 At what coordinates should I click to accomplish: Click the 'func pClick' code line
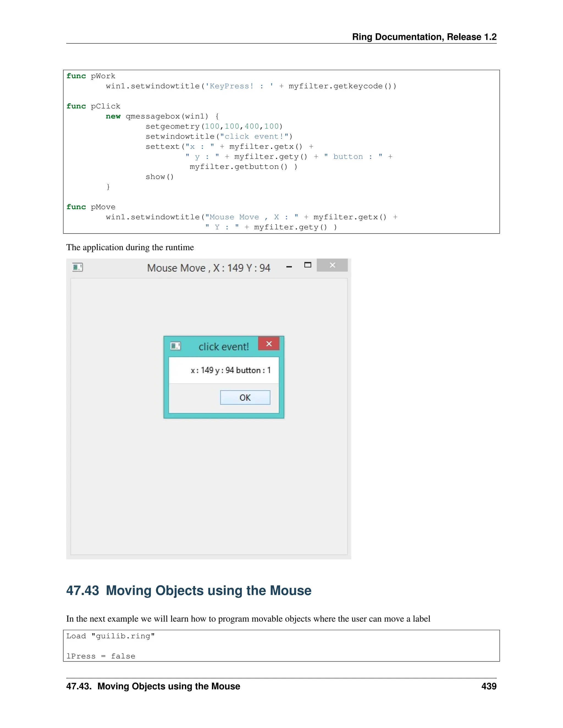pos(93,106)
